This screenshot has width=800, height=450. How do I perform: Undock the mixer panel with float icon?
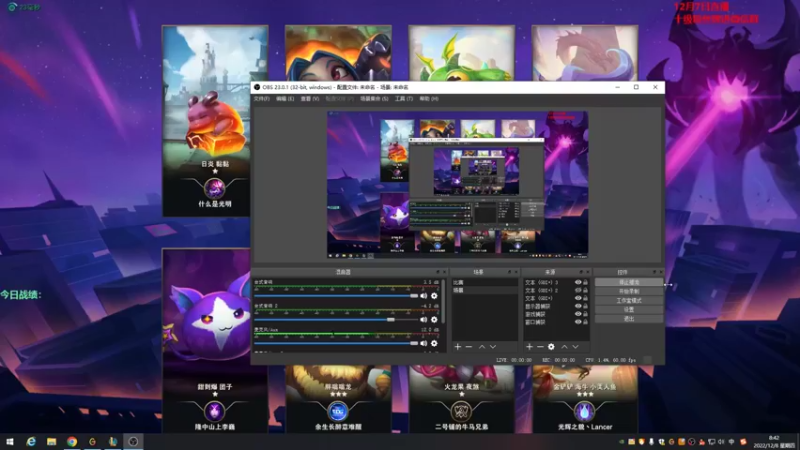[x=438, y=272]
